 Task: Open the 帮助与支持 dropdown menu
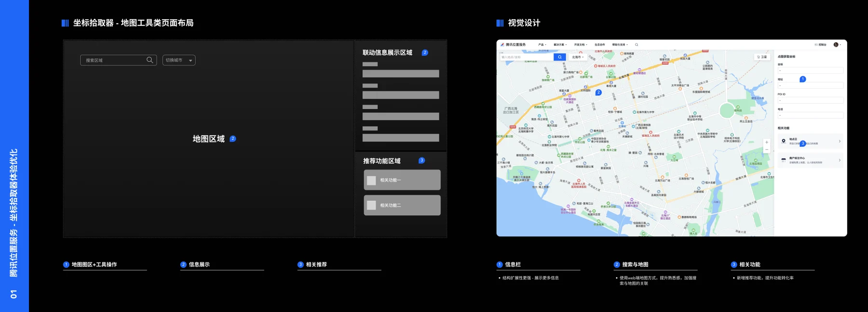[620, 44]
